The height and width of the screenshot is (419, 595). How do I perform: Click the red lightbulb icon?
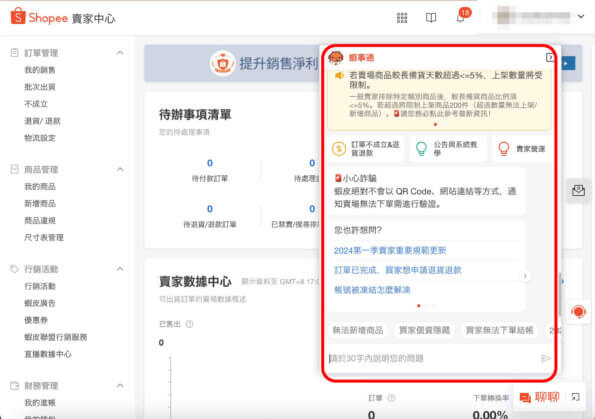click(504, 148)
